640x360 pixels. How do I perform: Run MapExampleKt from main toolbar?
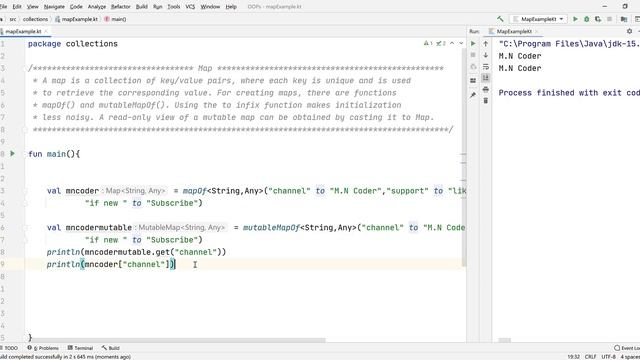click(576, 19)
